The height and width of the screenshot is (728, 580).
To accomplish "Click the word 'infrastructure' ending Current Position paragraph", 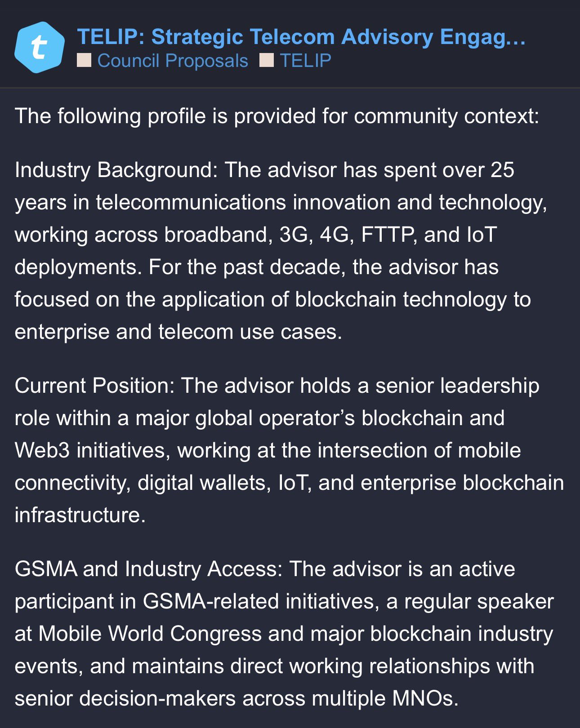I will [79, 515].
